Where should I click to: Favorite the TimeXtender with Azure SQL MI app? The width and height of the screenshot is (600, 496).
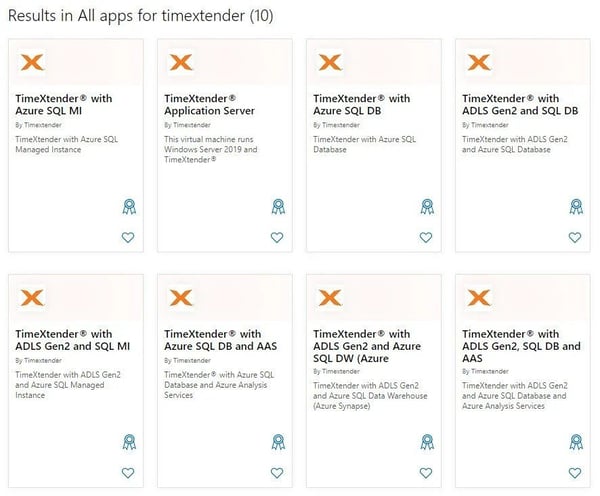point(128,238)
